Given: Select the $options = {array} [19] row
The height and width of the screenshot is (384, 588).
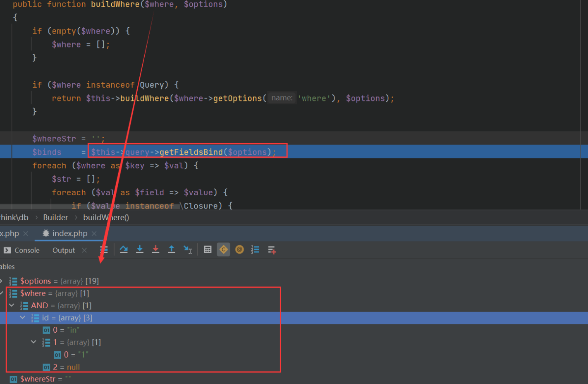Looking at the screenshot, I should (294, 281).
